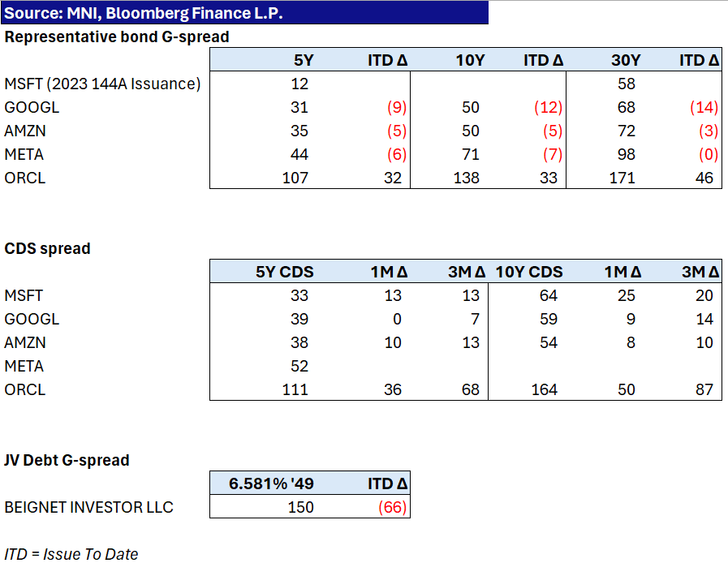
Task: Select ORCL 30Y ITD change 46
Action: coord(704,178)
